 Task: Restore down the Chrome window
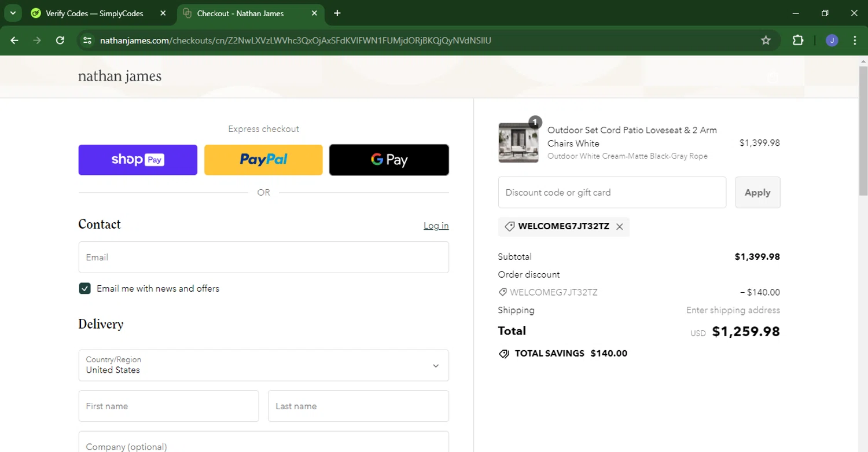coord(825,13)
